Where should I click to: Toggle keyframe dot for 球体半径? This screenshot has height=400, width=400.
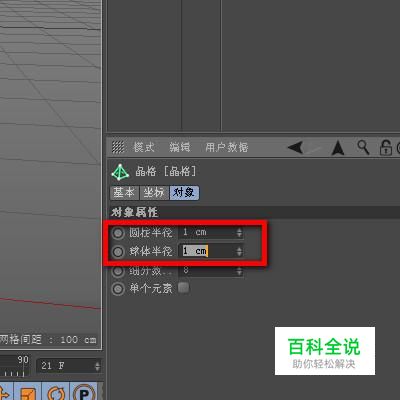click(118, 252)
